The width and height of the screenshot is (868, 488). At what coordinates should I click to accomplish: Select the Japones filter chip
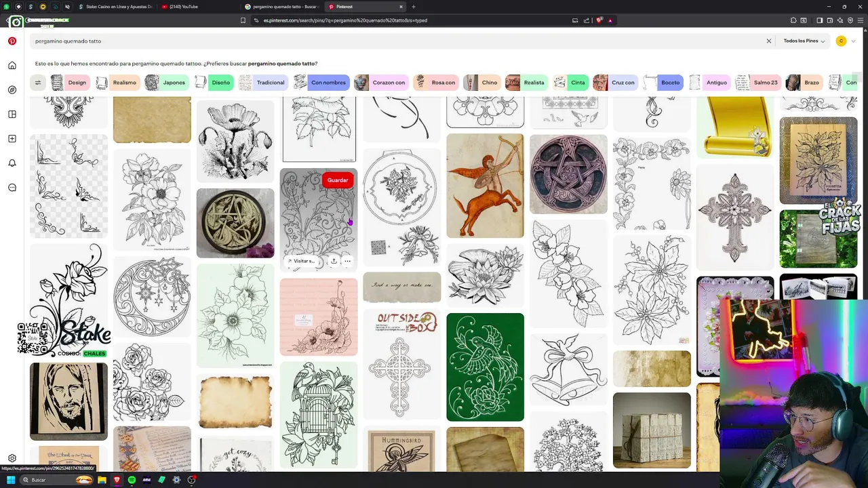166,83
